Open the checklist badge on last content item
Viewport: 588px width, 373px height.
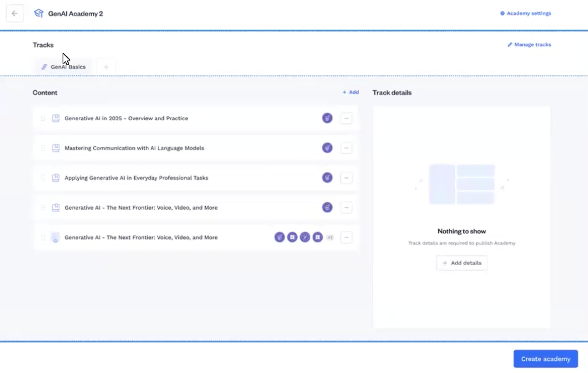click(292, 237)
